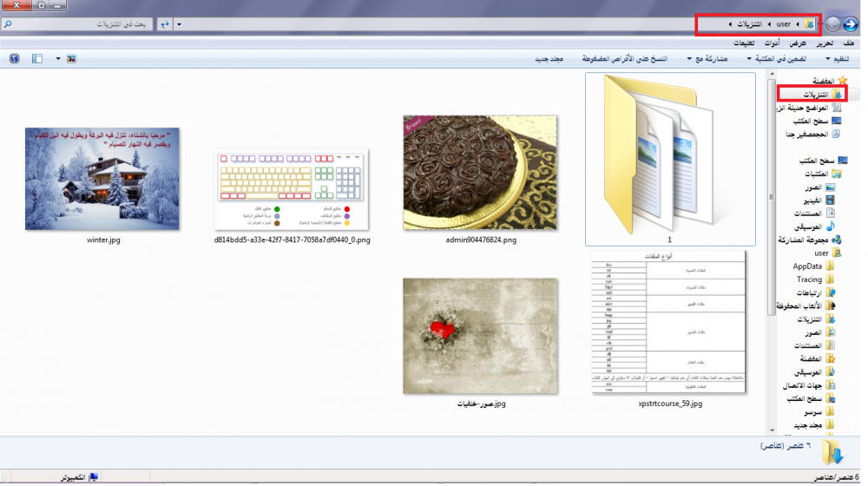Open the تضمين في المكتبة dropdown
868x486 pixels.
point(777,59)
